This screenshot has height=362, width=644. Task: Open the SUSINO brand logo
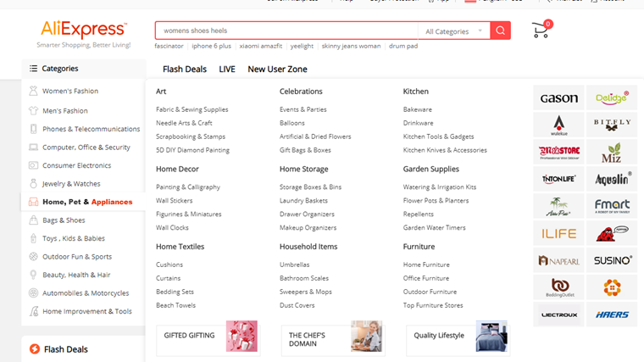tap(612, 260)
